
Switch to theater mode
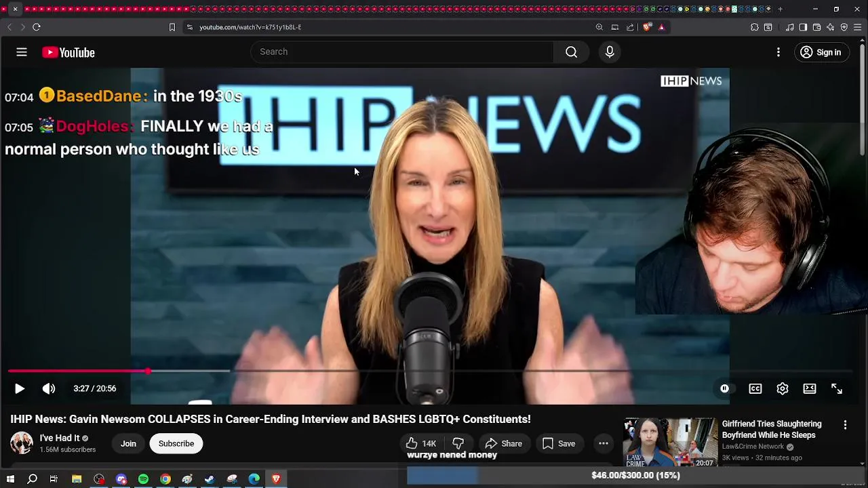pos(810,388)
